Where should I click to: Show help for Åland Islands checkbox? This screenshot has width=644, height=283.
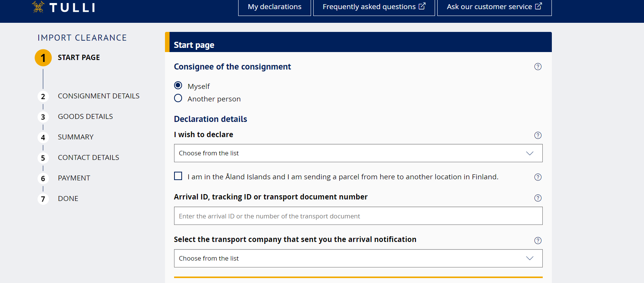[538, 177]
